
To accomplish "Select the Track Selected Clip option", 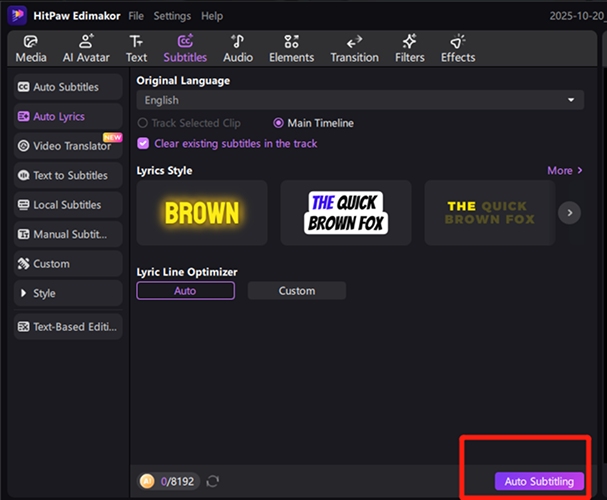I will click(143, 123).
